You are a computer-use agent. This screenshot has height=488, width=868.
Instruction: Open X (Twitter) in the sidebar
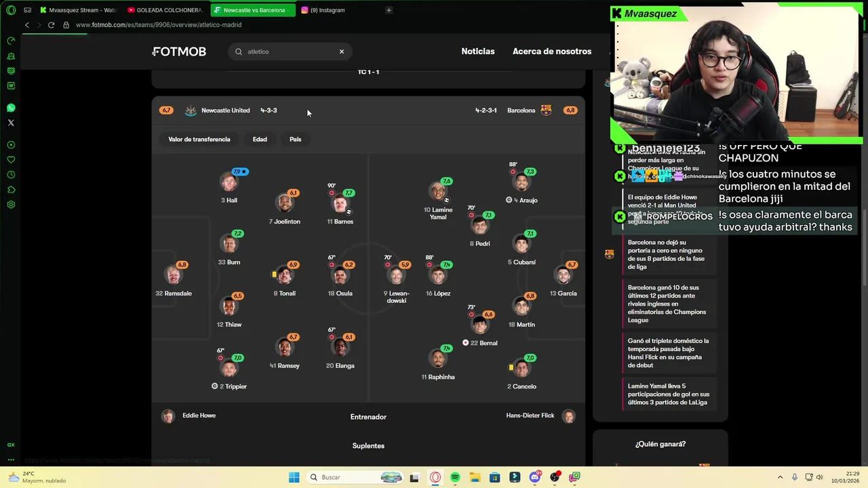[x=11, y=123]
